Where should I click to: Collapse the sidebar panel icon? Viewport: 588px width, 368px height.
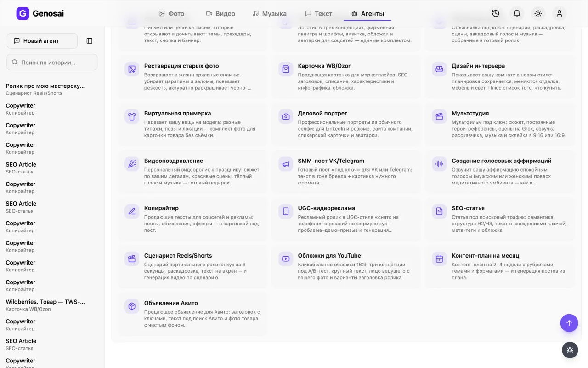90,41
